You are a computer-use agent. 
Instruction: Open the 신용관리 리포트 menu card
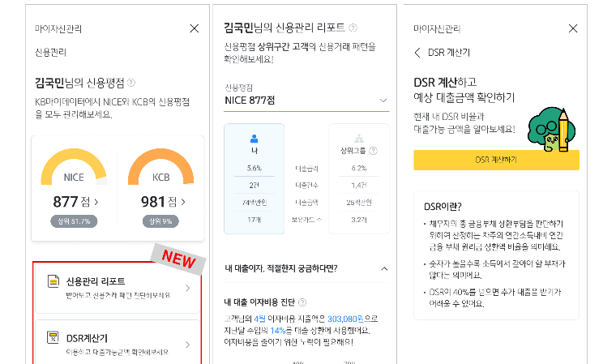(x=118, y=288)
